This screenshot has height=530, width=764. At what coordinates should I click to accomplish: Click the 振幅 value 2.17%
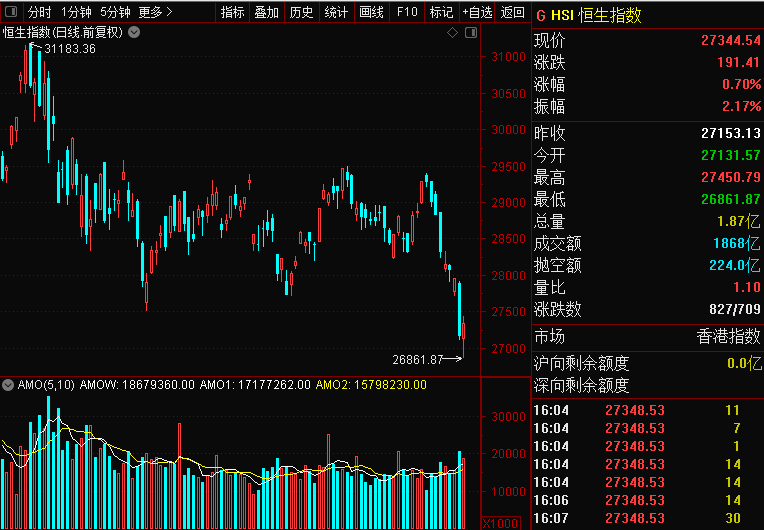(741, 106)
